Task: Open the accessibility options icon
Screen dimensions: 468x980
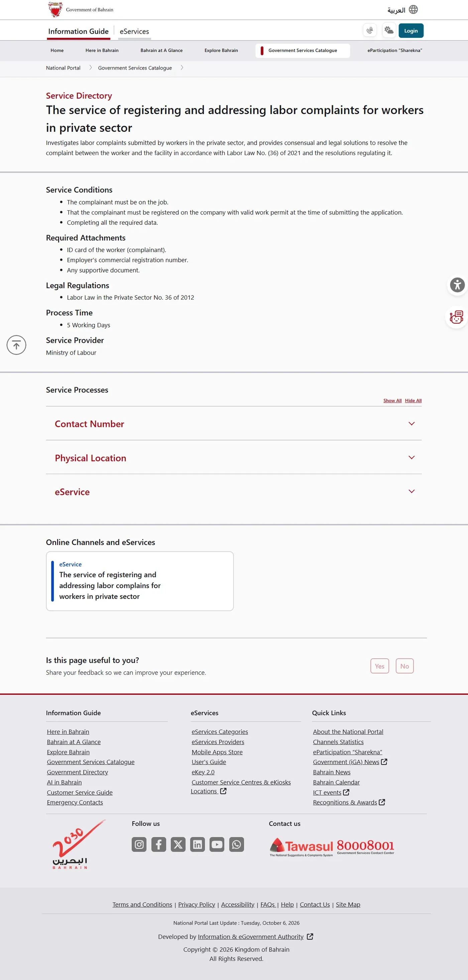Action: point(457,285)
